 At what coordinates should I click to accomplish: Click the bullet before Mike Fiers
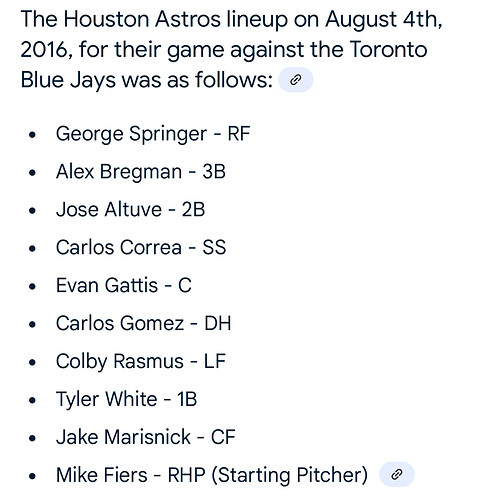click(32, 476)
